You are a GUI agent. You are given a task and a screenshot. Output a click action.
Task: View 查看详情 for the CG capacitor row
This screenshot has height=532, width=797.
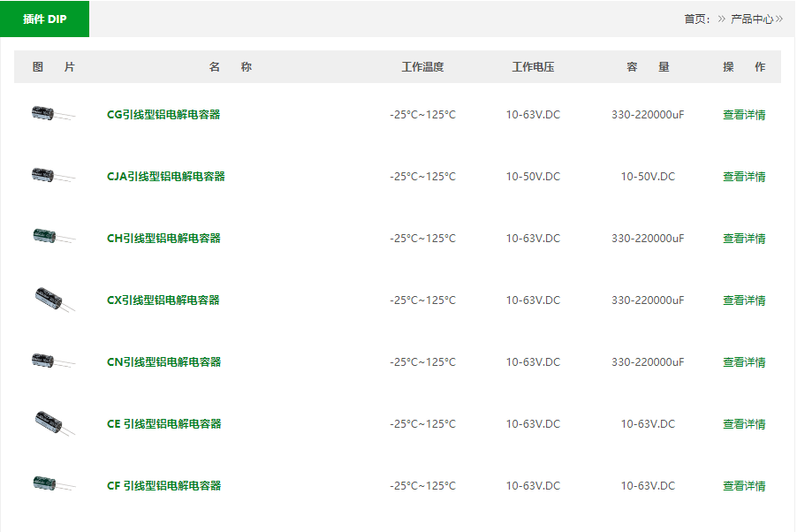[744, 115]
